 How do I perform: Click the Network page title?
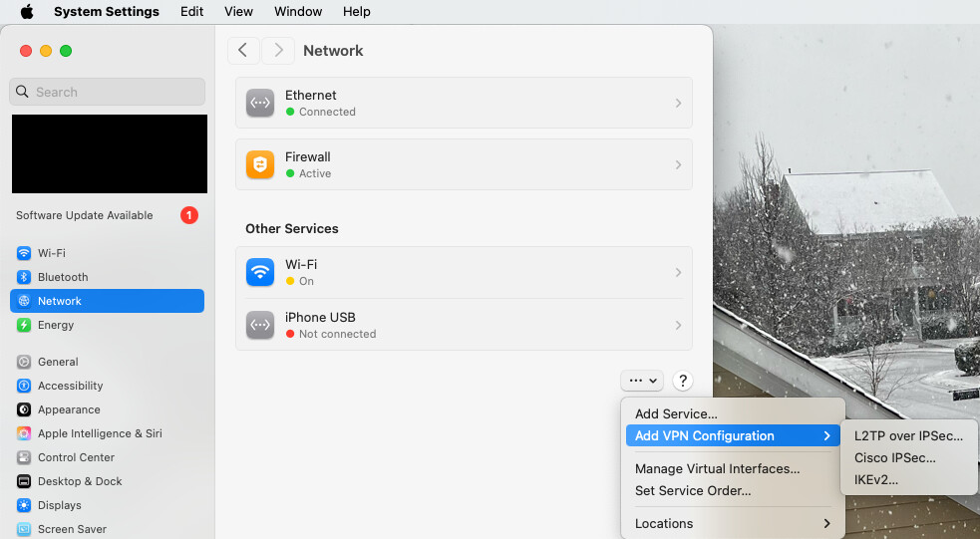click(x=333, y=51)
